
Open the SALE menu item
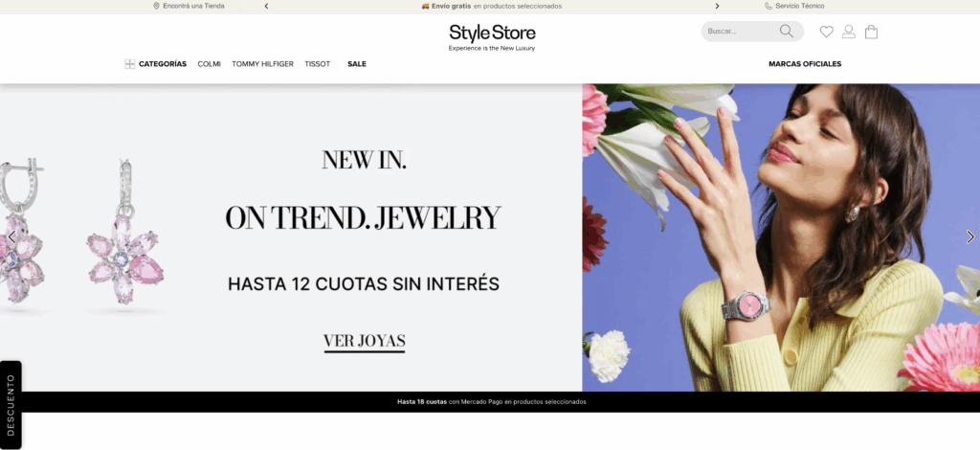(x=357, y=64)
